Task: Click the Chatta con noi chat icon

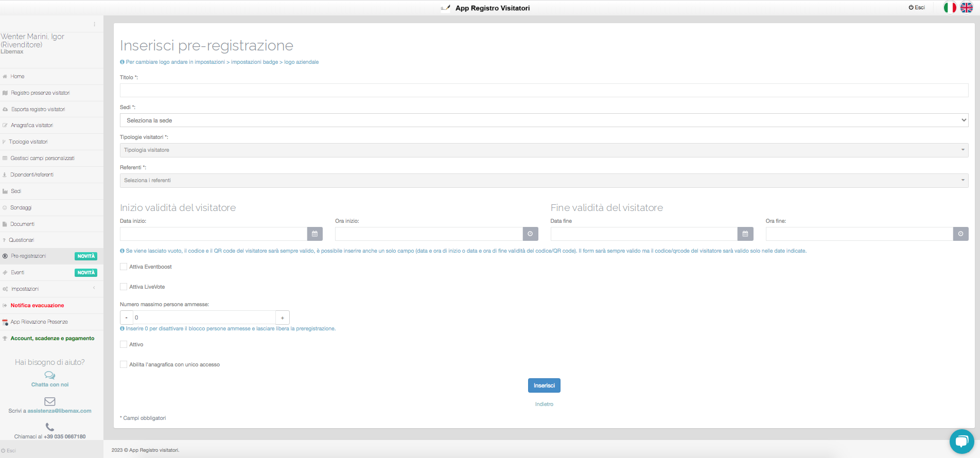Action: (x=50, y=375)
